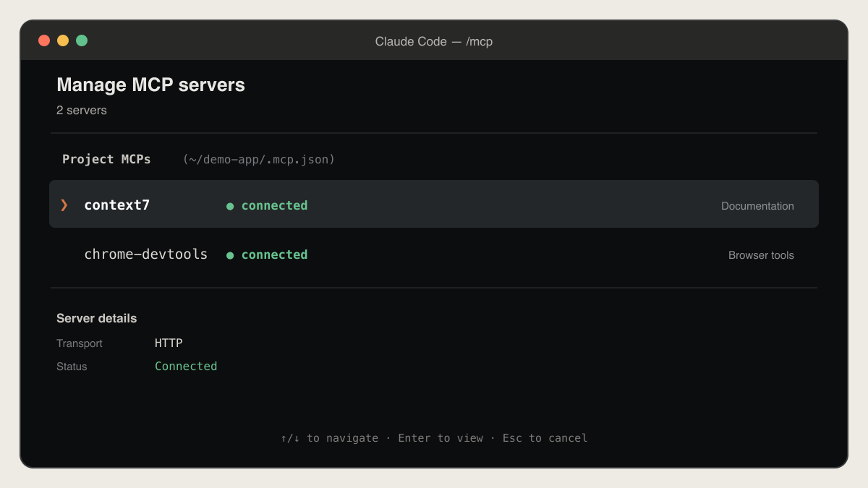The width and height of the screenshot is (868, 488).
Task: Maximize the window with the green button
Action: pos(82,40)
